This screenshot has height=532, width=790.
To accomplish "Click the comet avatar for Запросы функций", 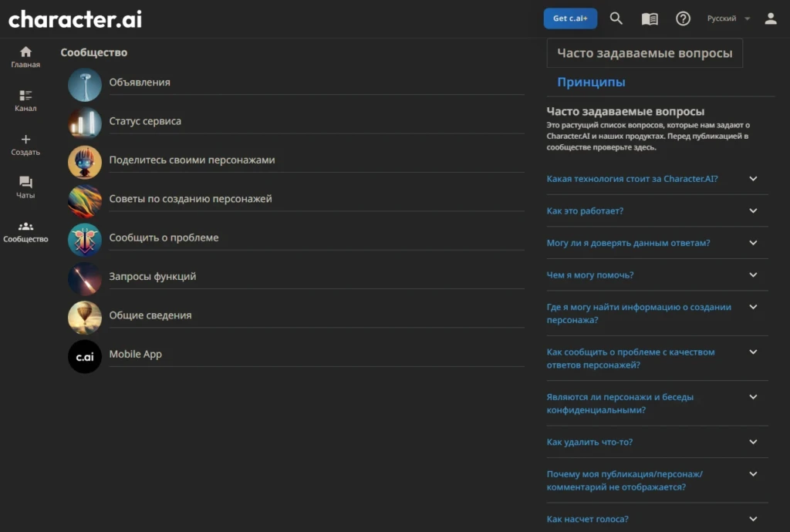I will [85, 278].
